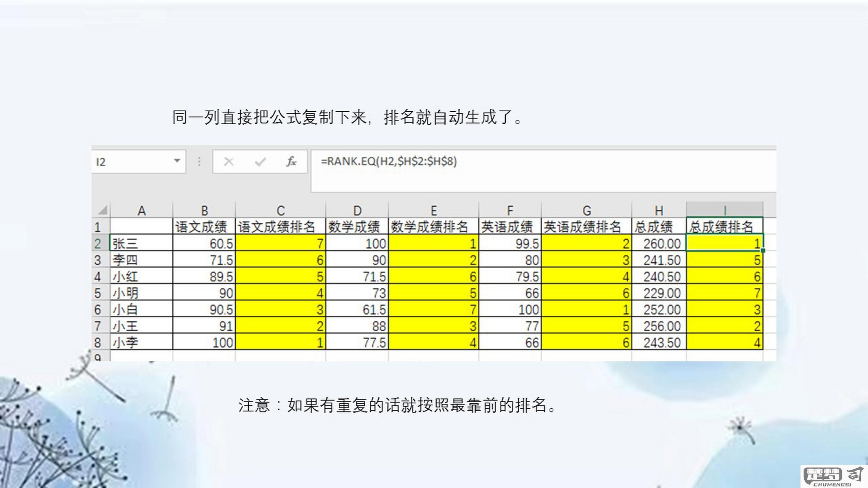
Task: Select column C header
Action: [x=281, y=210]
